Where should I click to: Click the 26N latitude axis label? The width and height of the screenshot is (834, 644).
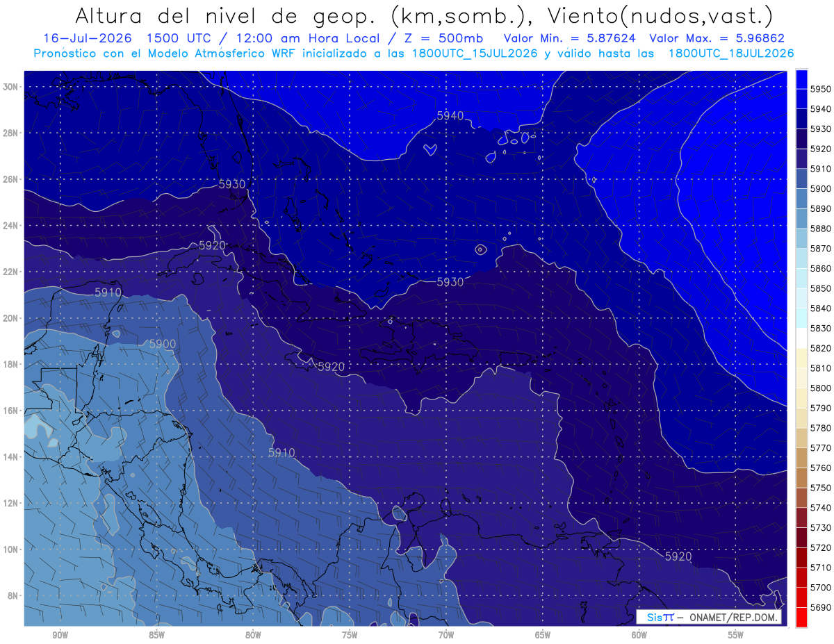click(x=11, y=179)
